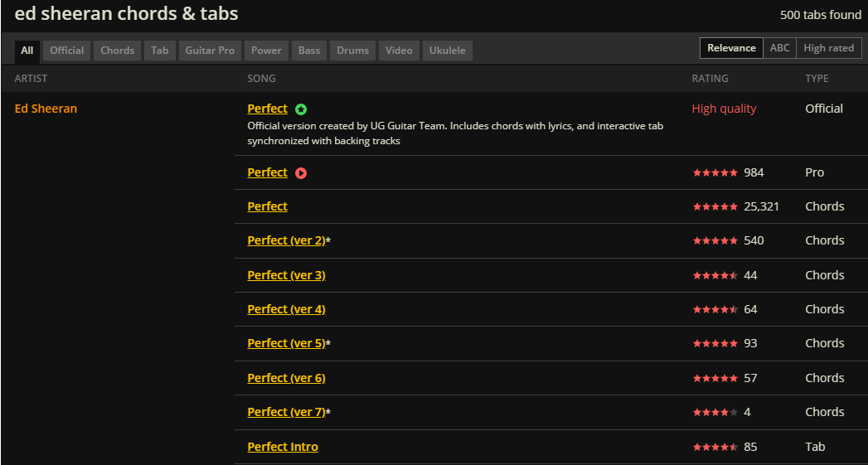868x465 pixels.
Task: Open the Perfect (ver 5) song link
Action: click(286, 344)
